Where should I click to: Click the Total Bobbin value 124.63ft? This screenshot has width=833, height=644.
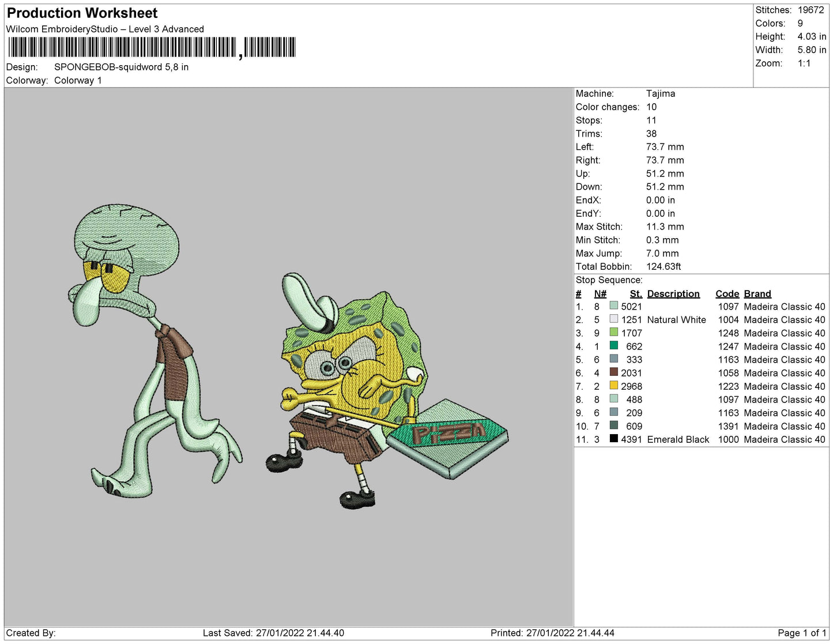664,266
